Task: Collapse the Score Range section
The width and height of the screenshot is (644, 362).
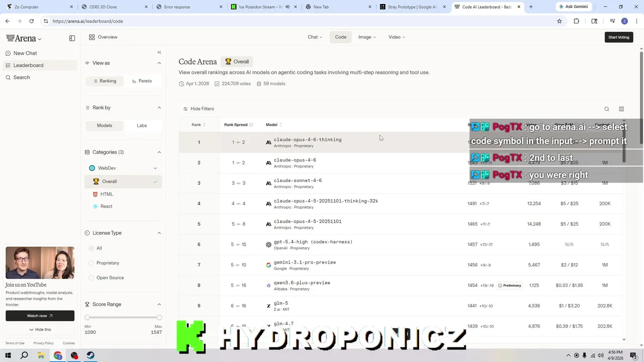Action: click(x=159, y=305)
